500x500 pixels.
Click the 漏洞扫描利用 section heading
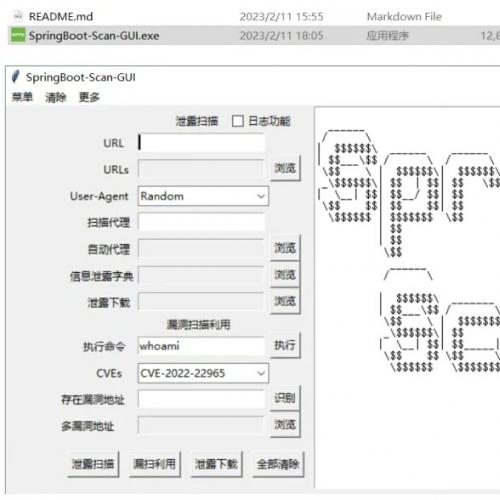pyautogui.click(x=198, y=324)
